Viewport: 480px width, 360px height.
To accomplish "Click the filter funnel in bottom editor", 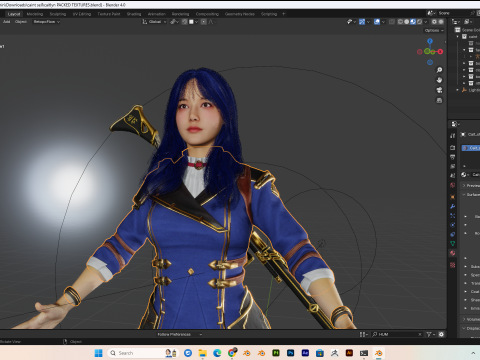I will point(430,334).
